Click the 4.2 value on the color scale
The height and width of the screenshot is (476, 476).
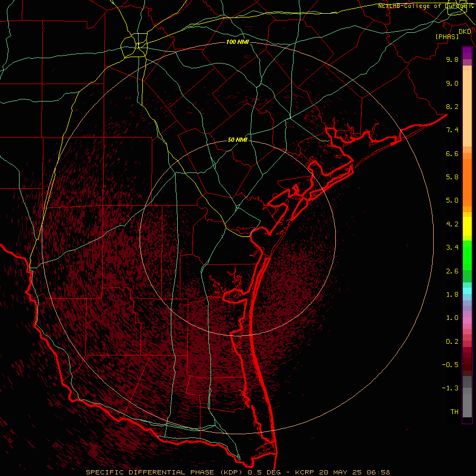click(x=452, y=224)
